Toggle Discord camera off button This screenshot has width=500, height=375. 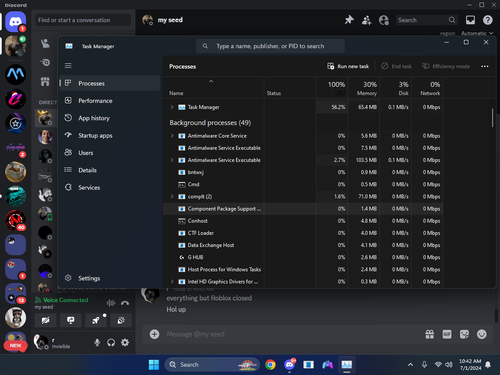(45, 320)
